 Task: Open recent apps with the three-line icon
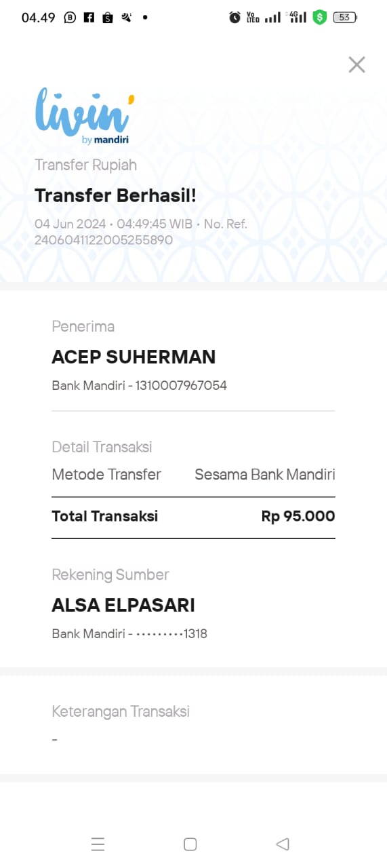click(x=98, y=844)
